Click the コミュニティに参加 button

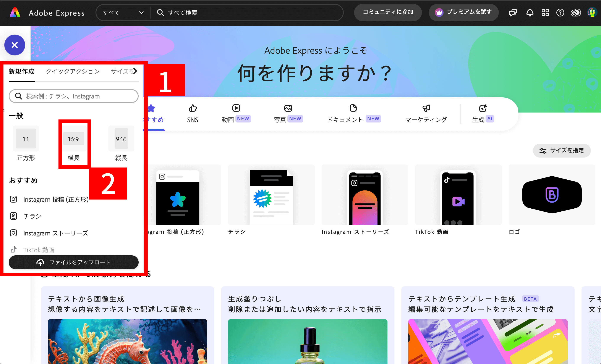[388, 12]
